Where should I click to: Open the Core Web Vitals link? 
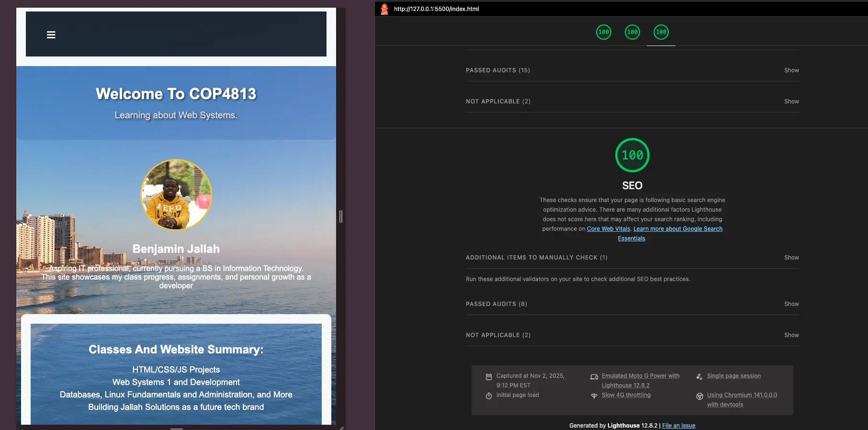[609, 229]
